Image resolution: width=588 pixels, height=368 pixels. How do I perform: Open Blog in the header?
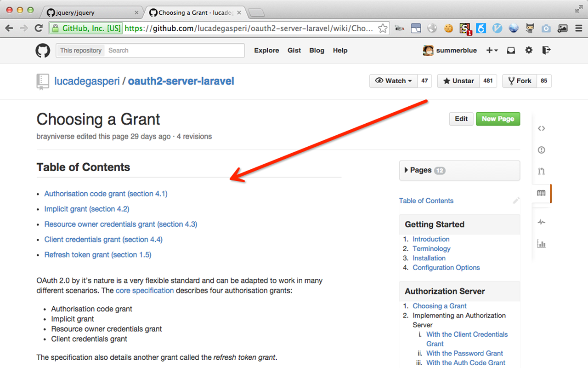(317, 51)
